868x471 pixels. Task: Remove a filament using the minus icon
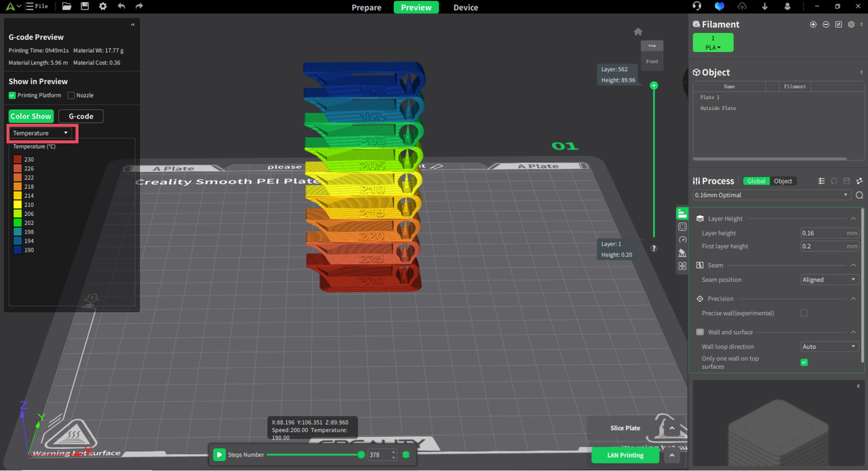pyautogui.click(x=825, y=24)
